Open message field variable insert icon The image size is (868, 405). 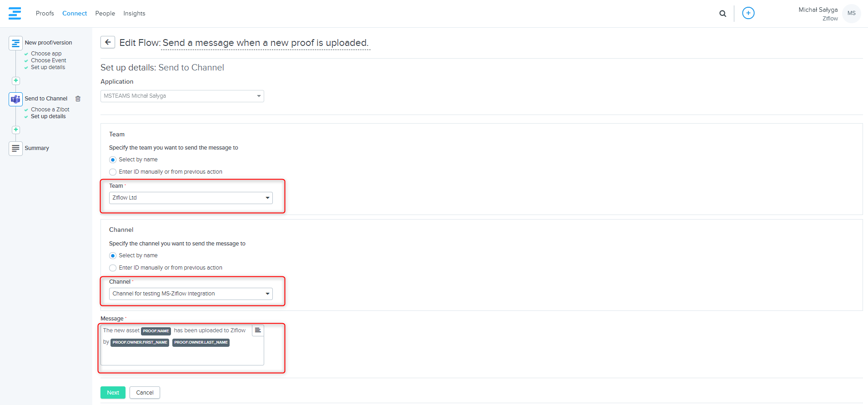click(258, 330)
